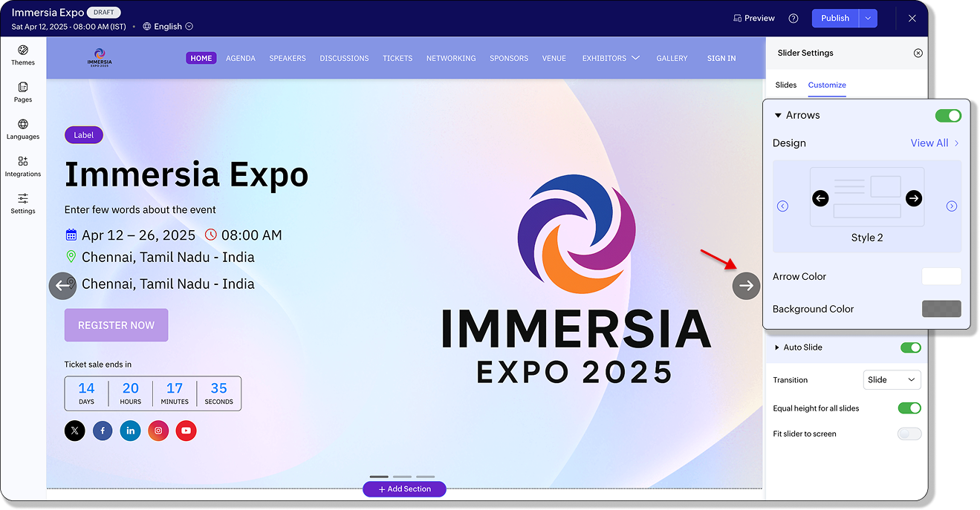Select the first slide indicator
This screenshot has width=980, height=510.
tap(379, 477)
